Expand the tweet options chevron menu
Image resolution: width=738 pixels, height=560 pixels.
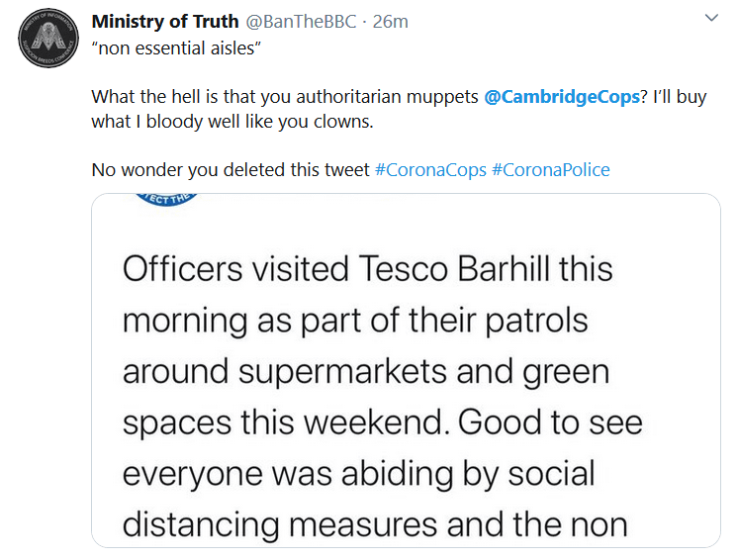coord(711,18)
